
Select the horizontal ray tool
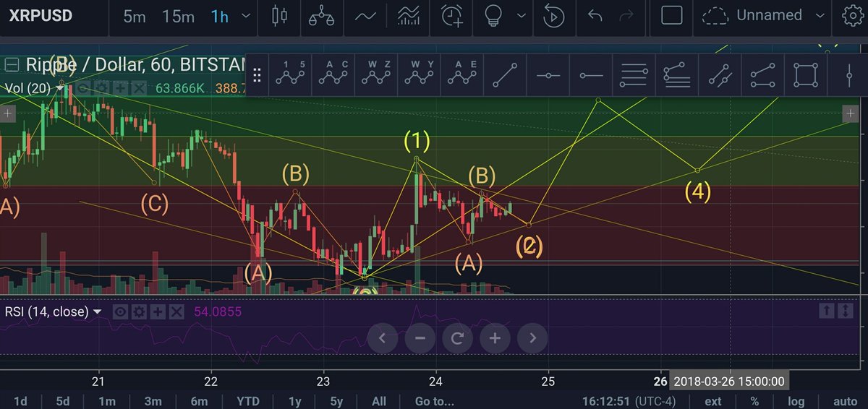pyautogui.click(x=591, y=75)
